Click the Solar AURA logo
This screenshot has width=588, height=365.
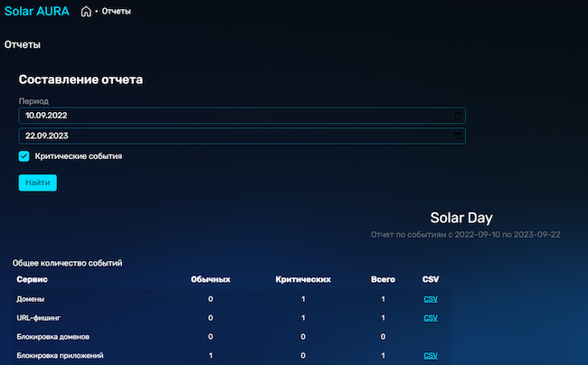[37, 11]
